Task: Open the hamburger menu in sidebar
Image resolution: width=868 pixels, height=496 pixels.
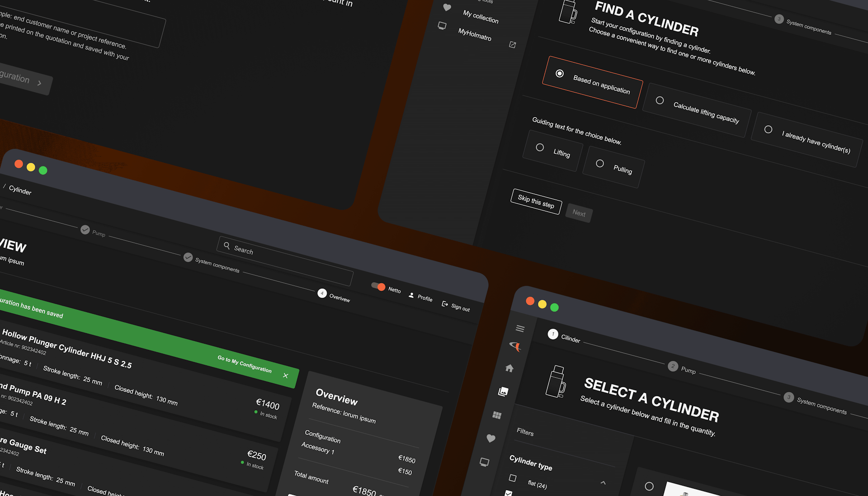Action: (520, 329)
